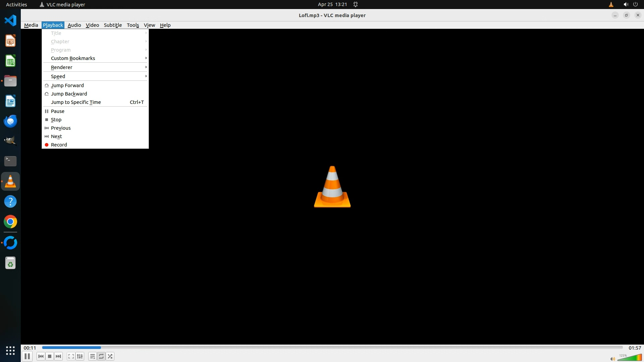Image resolution: width=644 pixels, height=362 pixels.
Task: Toggle loop repeat mode button
Action: point(101,356)
